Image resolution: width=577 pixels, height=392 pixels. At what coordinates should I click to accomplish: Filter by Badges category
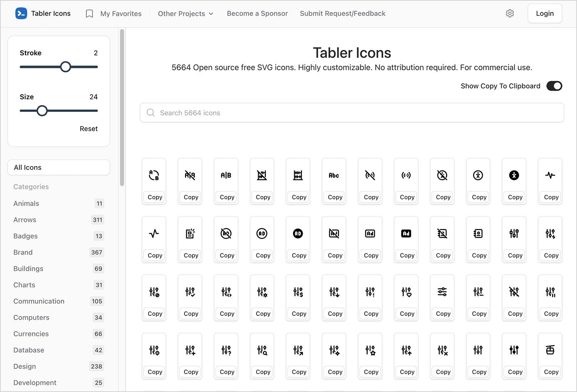coord(59,236)
